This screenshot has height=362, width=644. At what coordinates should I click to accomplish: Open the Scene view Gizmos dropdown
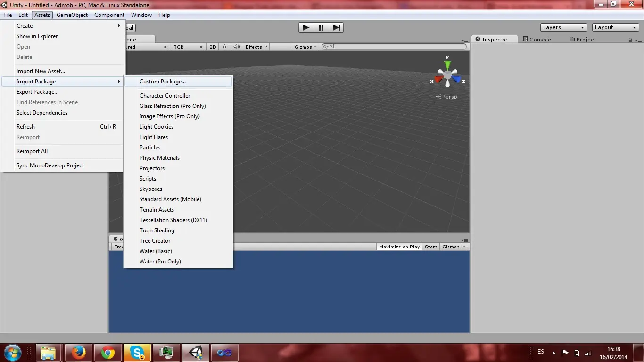(x=305, y=47)
